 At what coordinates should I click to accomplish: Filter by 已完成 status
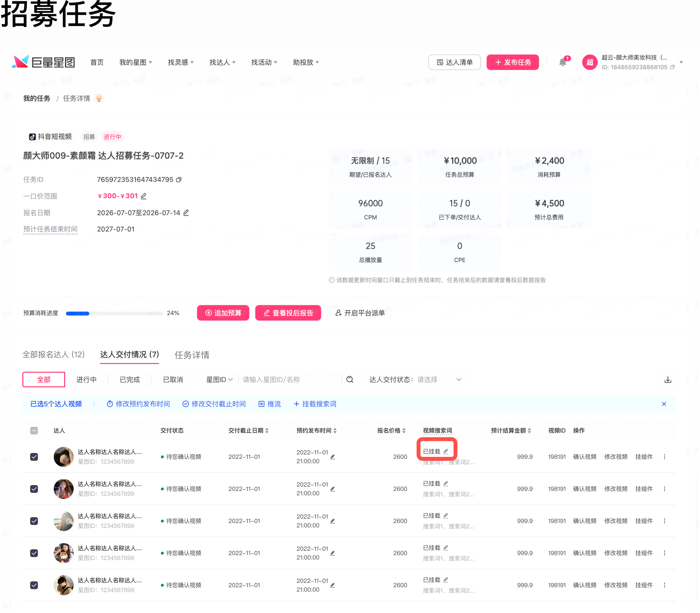coord(130,379)
